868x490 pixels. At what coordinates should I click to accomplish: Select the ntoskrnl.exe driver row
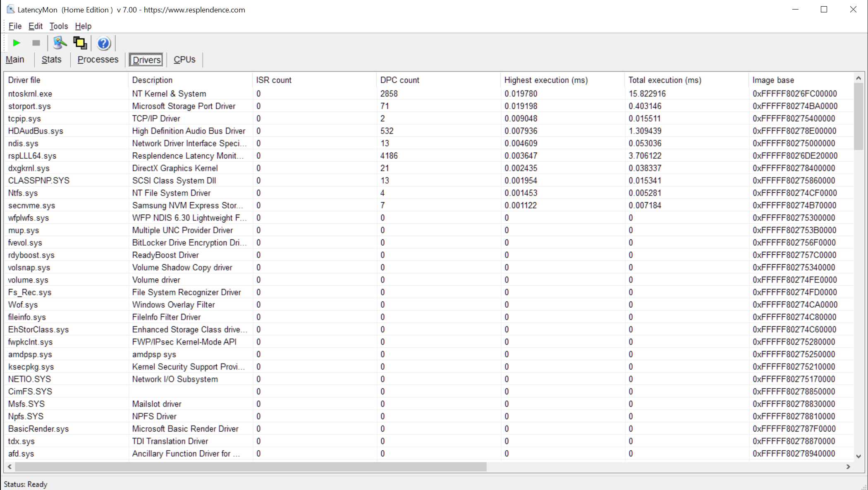tap(429, 94)
